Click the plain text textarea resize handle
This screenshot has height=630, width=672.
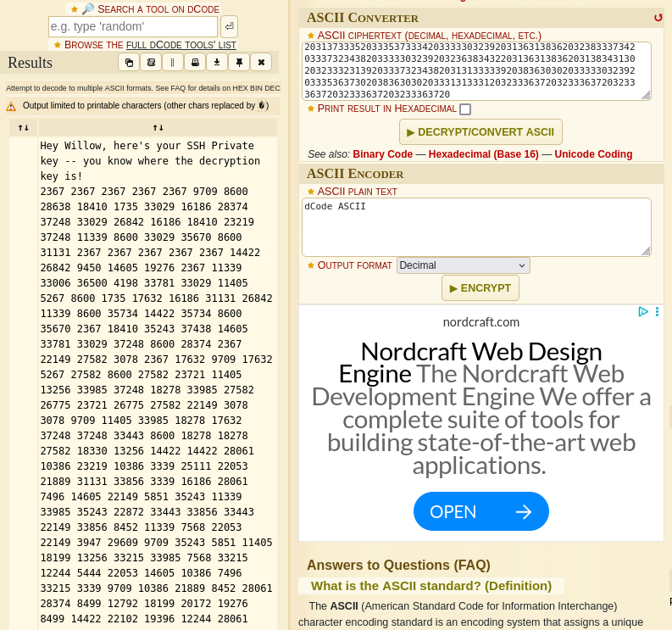click(646, 252)
